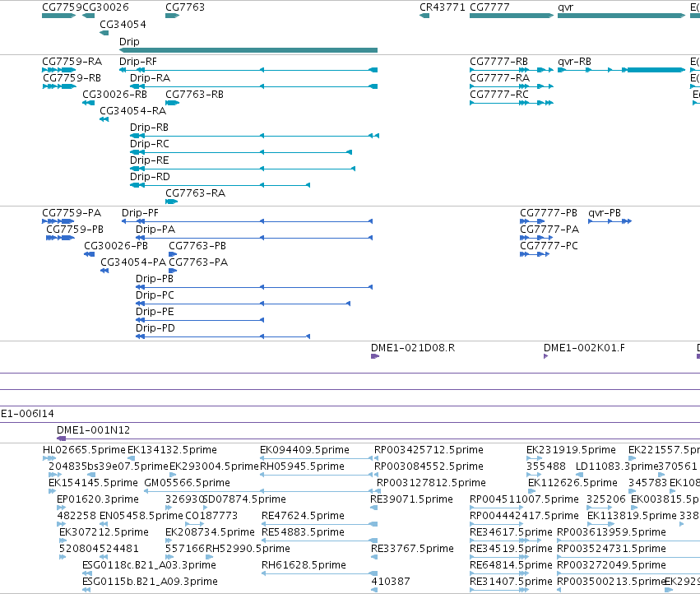This screenshot has height=594, width=700.
Task: Select the CG34054-RA transcript label
Action: [x=132, y=111]
